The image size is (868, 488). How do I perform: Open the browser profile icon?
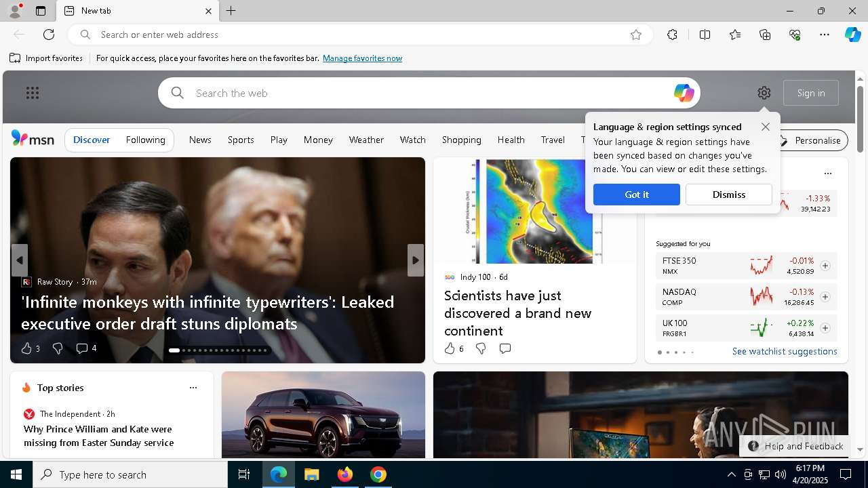click(x=14, y=11)
